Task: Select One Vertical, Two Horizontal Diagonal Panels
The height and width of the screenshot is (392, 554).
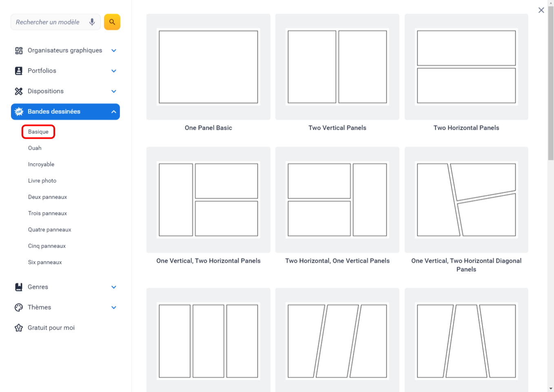Action: tap(466, 200)
